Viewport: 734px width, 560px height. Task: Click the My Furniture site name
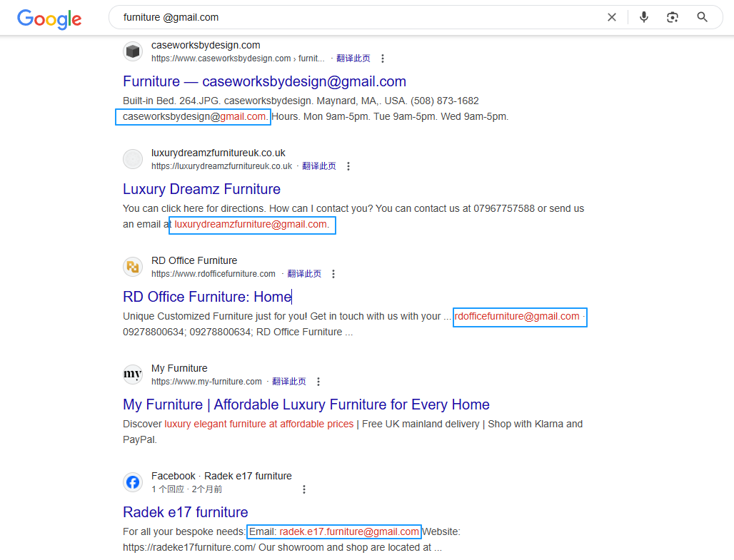[179, 368]
